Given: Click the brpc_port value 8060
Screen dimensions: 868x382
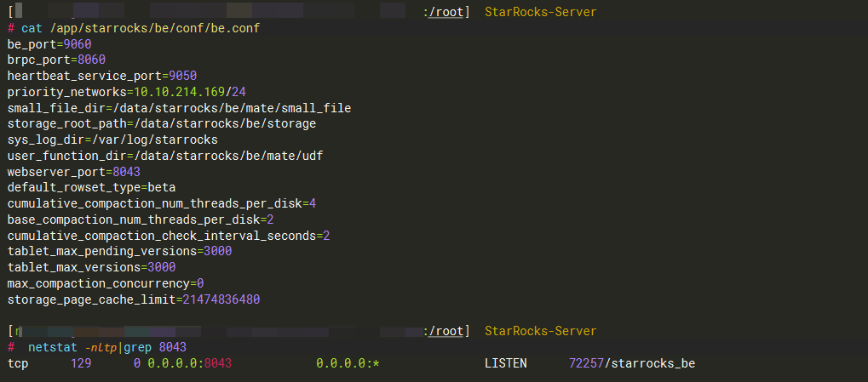Looking at the screenshot, I should [x=91, y=60].
